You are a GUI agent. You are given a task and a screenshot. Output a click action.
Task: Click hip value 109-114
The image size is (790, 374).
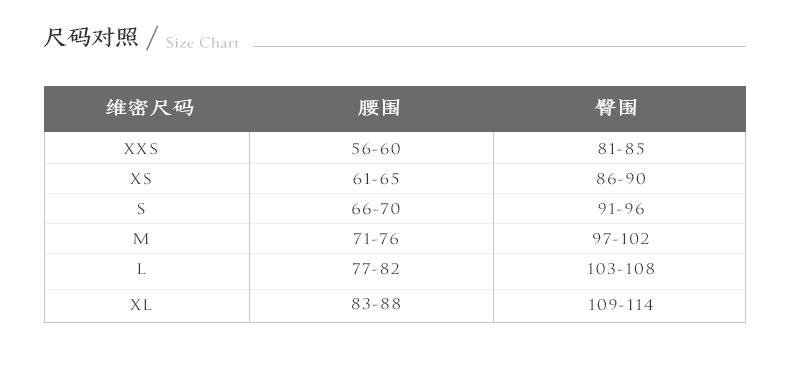621,305
